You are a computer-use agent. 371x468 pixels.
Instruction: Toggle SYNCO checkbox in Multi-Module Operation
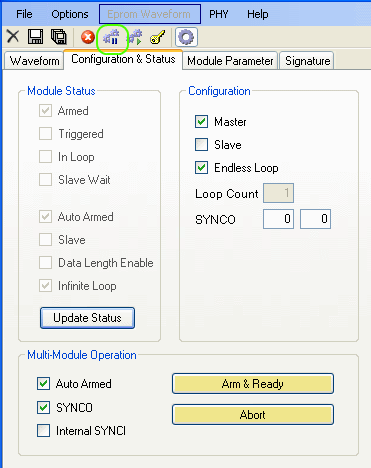click(x=43, y=407)
